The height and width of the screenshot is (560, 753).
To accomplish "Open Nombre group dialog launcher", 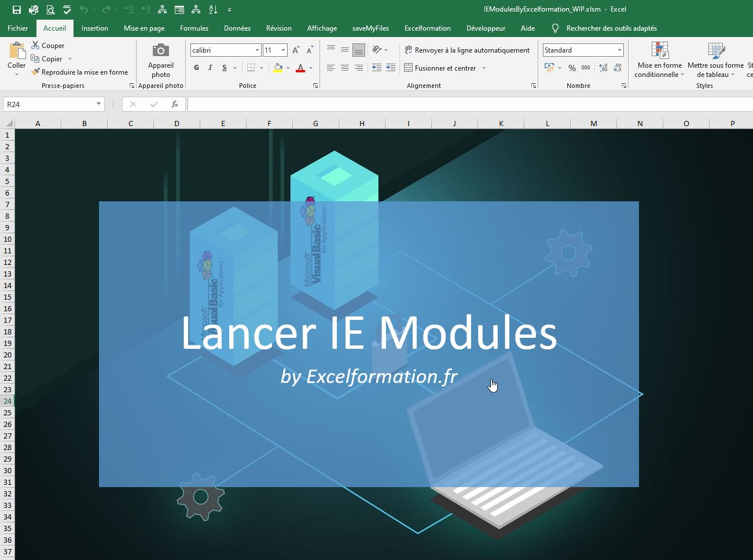I will point(624,86).
